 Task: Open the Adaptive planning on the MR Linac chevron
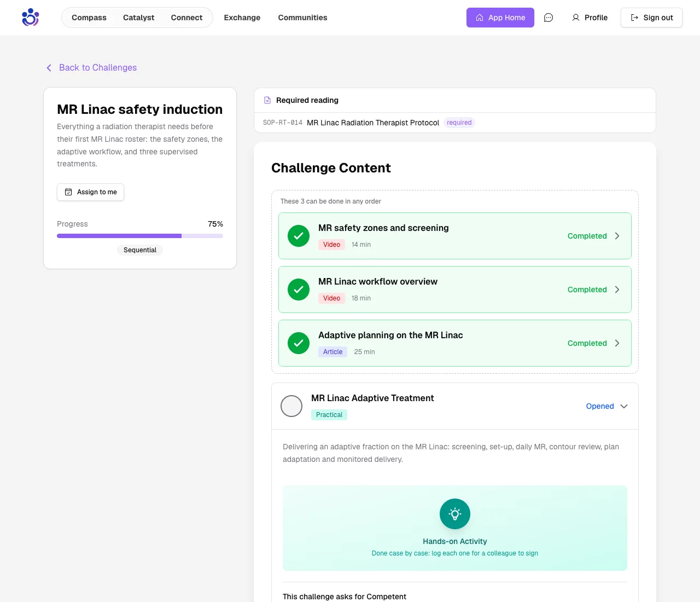617,343
